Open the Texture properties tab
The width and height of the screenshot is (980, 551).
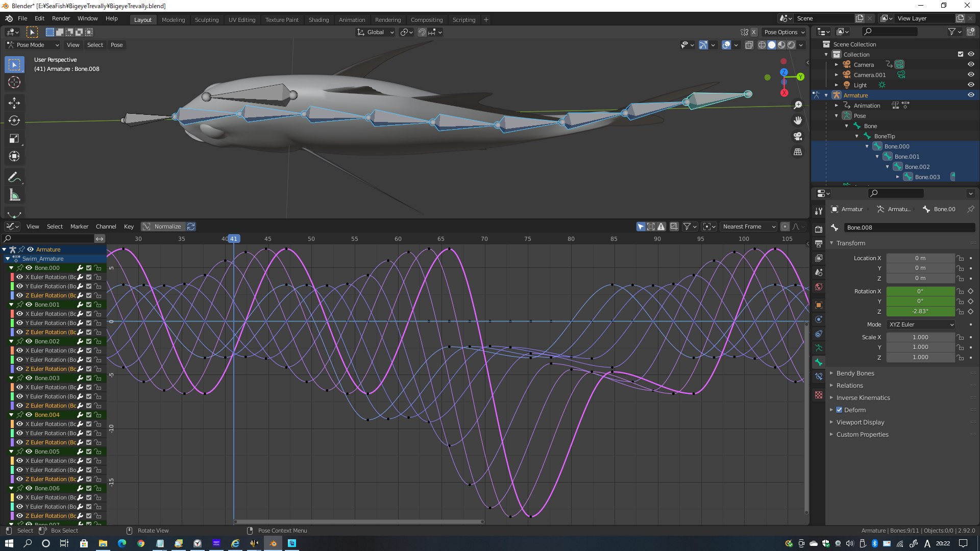(819, 395)
